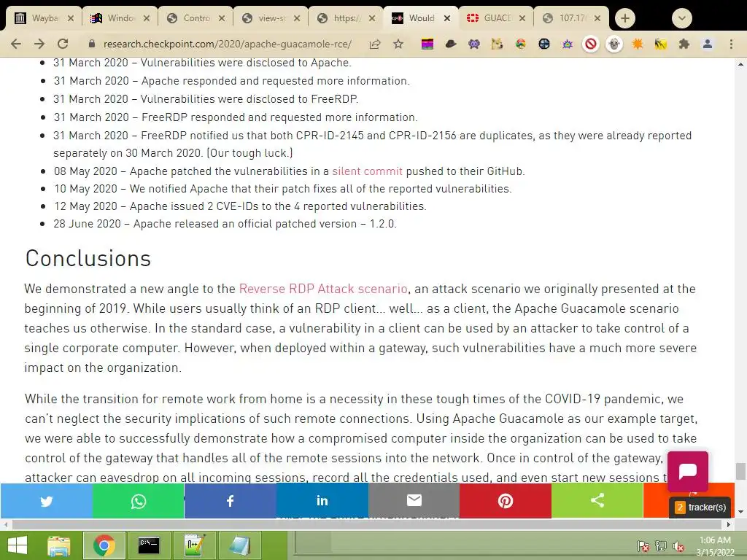Open Notepad++ from the taskbar
The width and height of the screenshot is (747, 560).
pos(194,545)
